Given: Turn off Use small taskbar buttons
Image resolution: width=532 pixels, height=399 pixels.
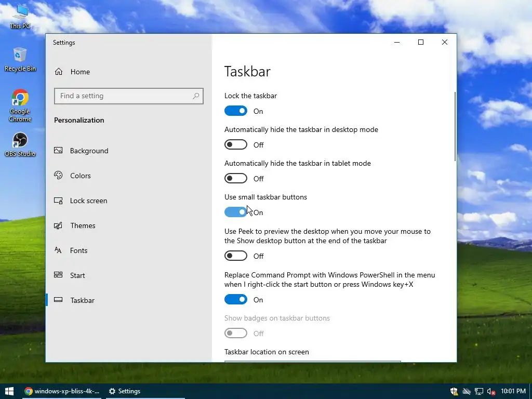Looking at the screenshot, I should (236, 212).
